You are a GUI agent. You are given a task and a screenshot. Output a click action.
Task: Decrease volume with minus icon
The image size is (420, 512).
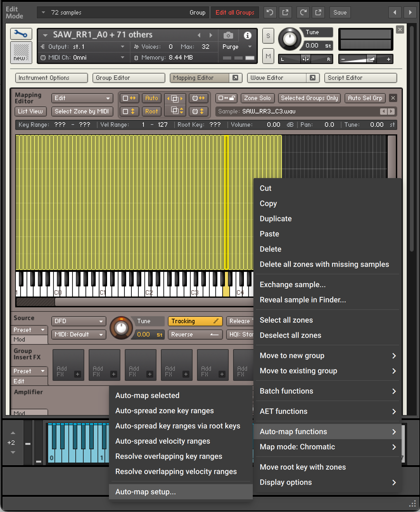pyautogui.click(x=343, y=59)
